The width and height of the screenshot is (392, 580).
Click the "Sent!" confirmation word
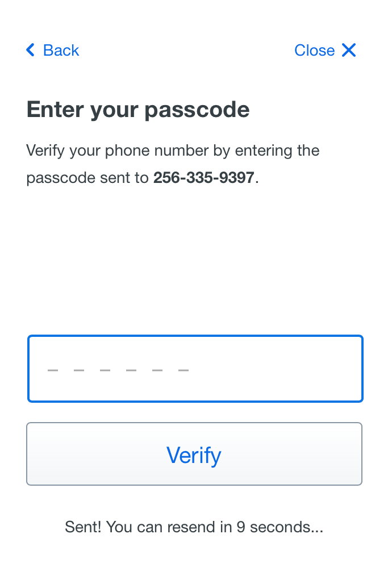tap(83, 527)
